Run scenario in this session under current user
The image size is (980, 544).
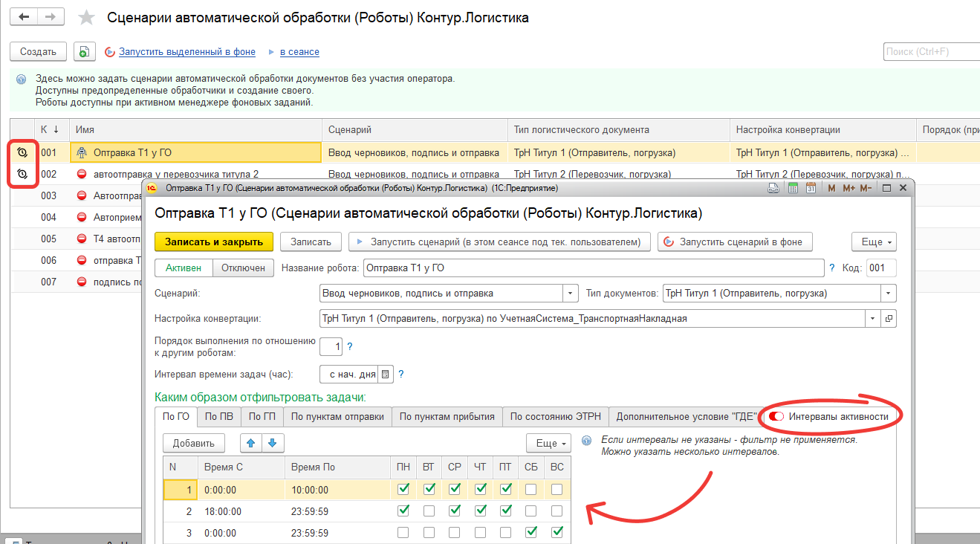click(499, 242)
